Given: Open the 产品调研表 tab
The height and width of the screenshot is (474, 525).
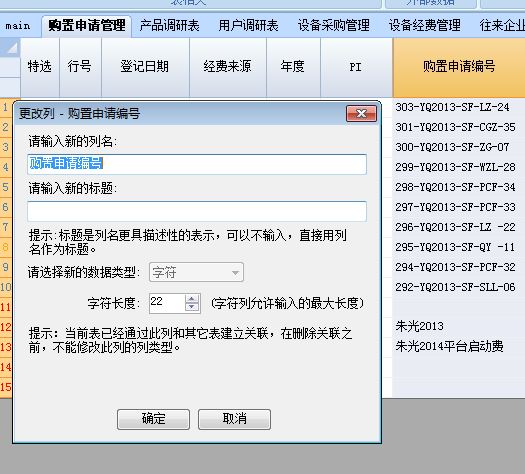Looking at the screenshot, I should coord(169,26).
